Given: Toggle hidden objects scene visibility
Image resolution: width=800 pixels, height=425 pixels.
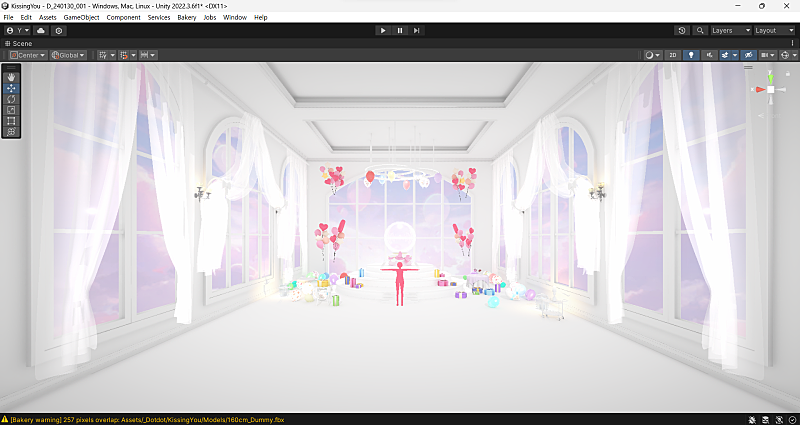Looking at the screenshot, I should [748, 55].
